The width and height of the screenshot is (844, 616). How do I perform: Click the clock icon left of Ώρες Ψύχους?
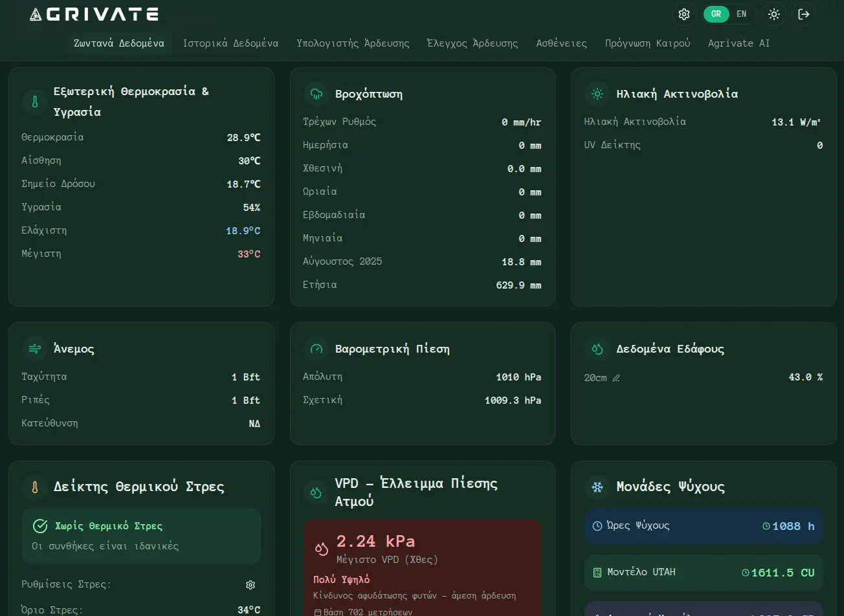click(597, 526)
